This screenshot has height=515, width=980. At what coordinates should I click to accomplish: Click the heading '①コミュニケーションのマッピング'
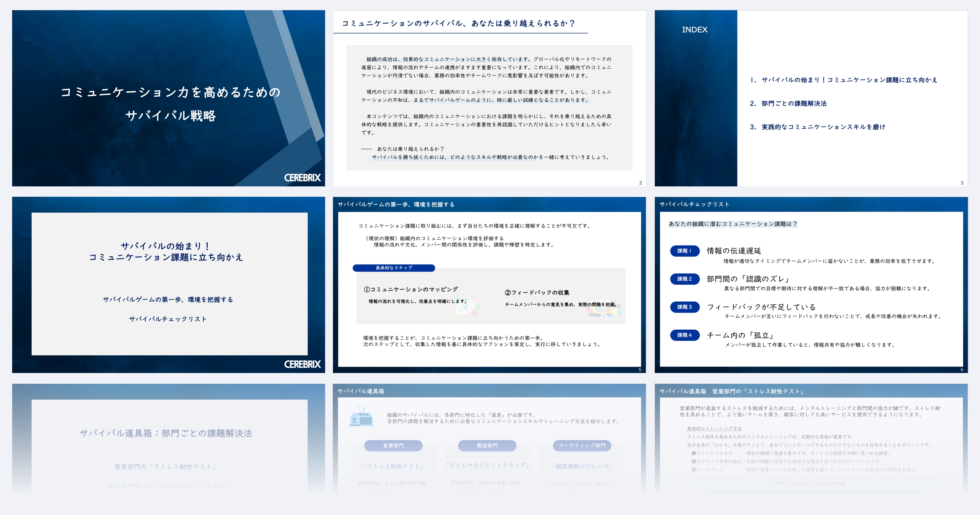click(x=411, y=289)
